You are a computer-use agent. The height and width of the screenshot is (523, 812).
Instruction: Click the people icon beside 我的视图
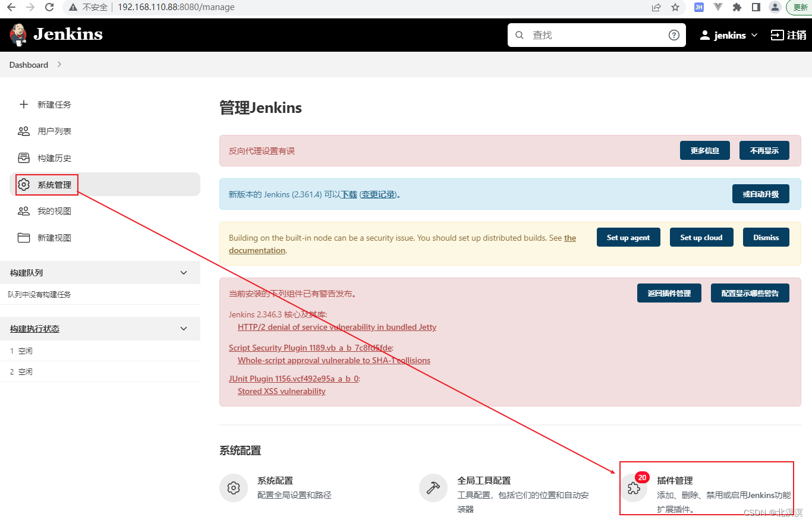(24, 211)
